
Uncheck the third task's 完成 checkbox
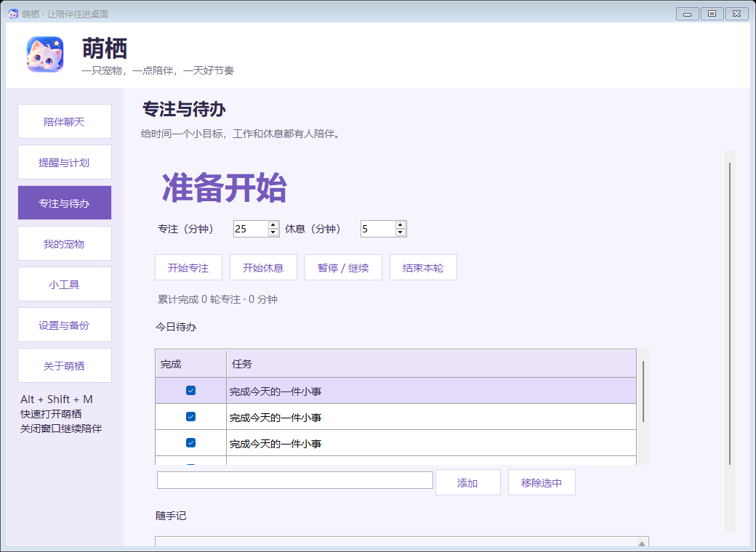pyautogui.click(x=191, y=442)
